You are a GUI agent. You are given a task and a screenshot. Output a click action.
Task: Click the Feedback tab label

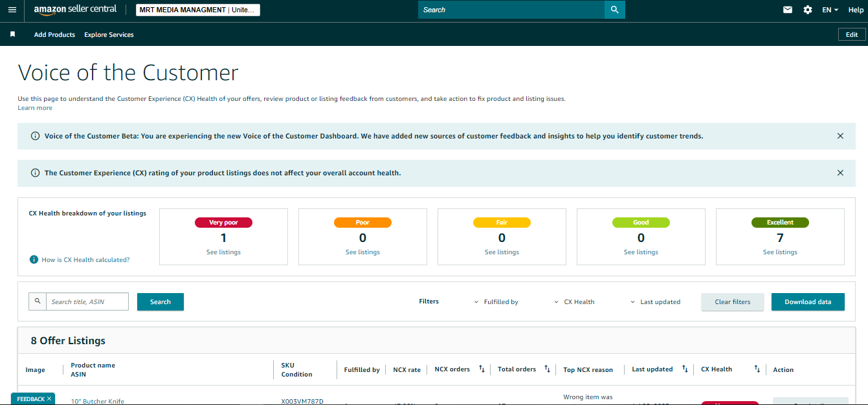click(30, 399)
